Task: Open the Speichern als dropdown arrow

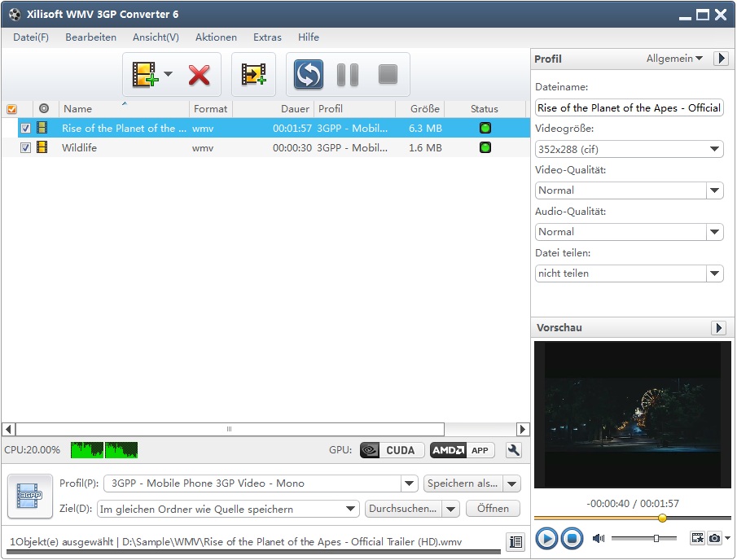Action: pos(512,483)
